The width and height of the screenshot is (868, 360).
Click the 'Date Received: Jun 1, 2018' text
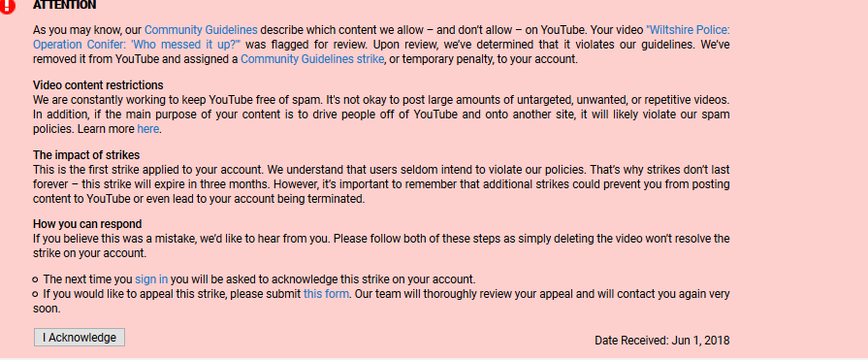pyautogui.click(x=662, y=340)
